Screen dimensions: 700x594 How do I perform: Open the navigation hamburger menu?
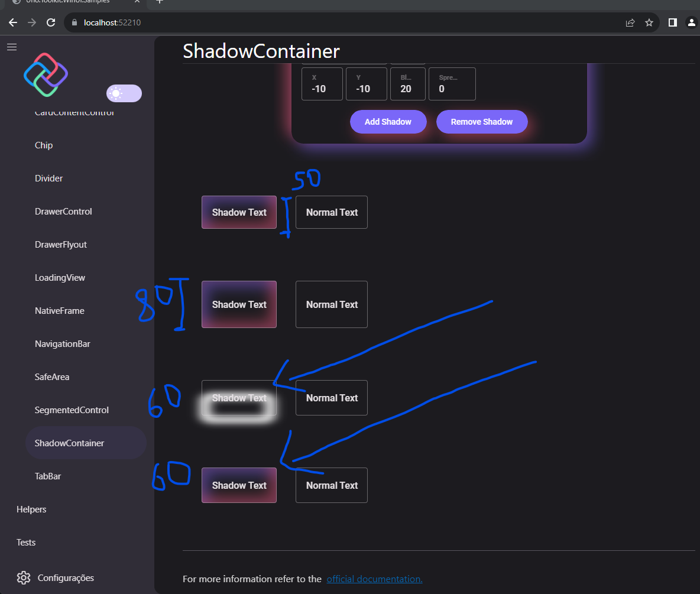12,47
